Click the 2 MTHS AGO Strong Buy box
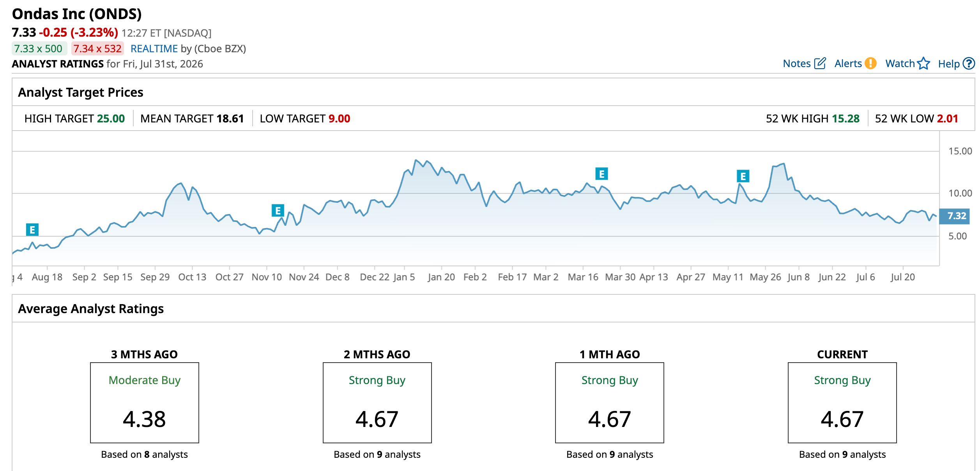 coord(377,403)
